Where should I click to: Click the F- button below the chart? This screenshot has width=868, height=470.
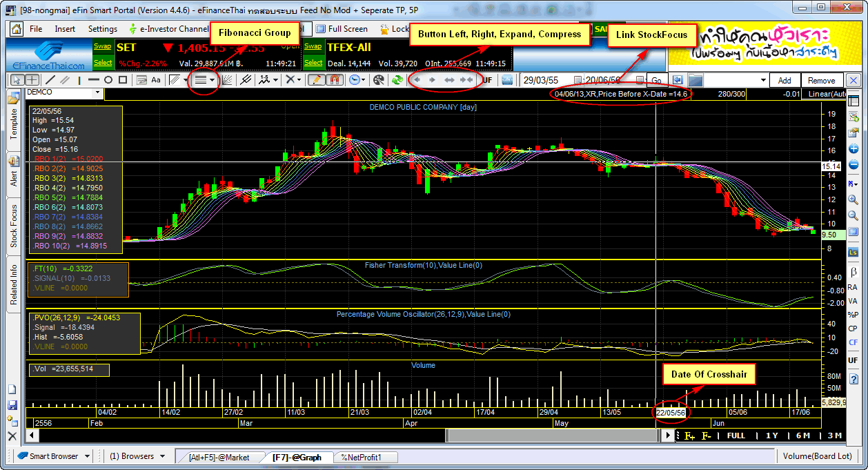click(707, 435)
